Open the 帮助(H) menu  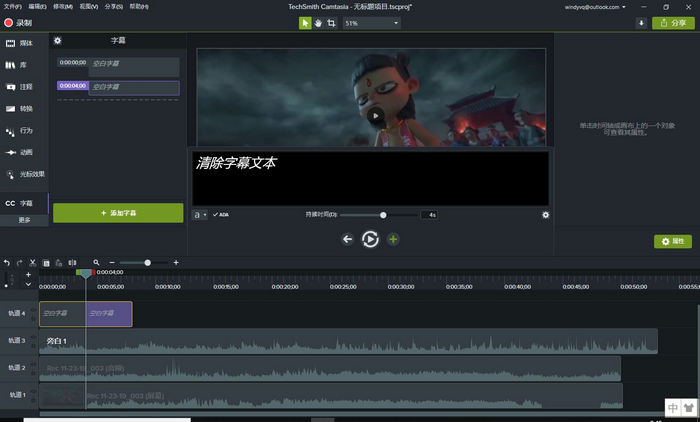(139, 7)
